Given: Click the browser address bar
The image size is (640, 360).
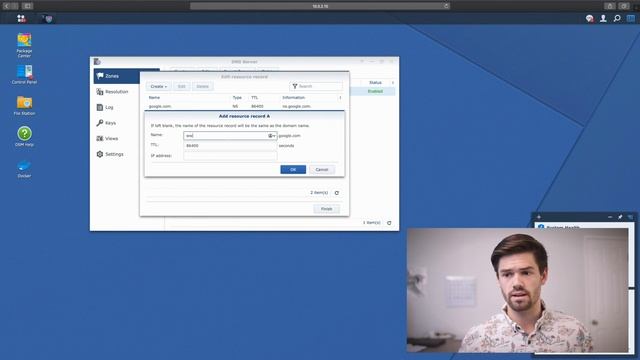Looking at the screenshot, I should tap(320, 6).
